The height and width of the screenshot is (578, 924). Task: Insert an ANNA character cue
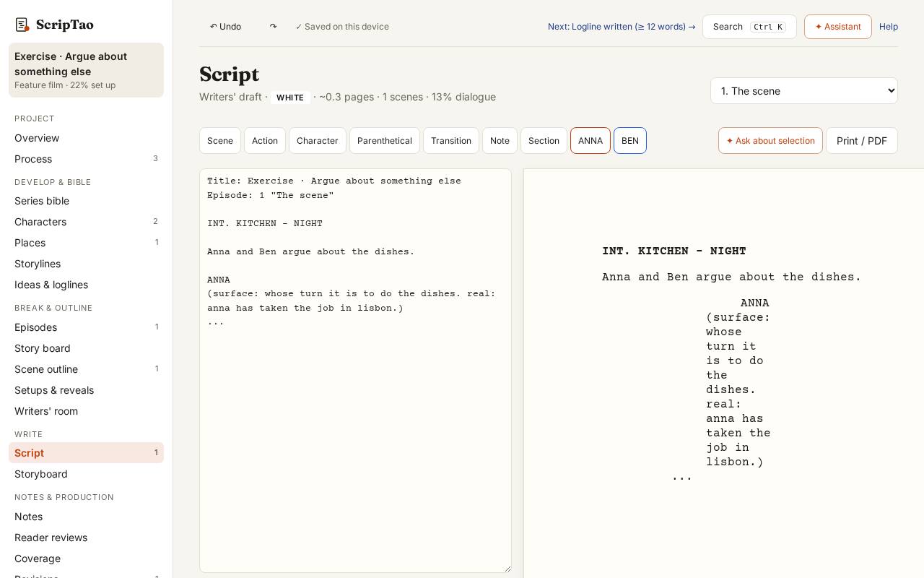[x=590, y=141]
